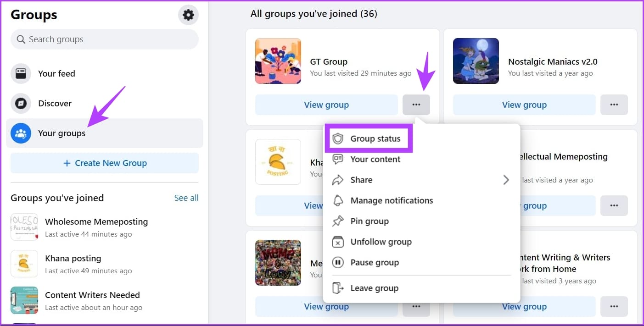The image size is (644, 326).
Task: Open the bottom-right group options menu
Action: (x=614, y=306)
